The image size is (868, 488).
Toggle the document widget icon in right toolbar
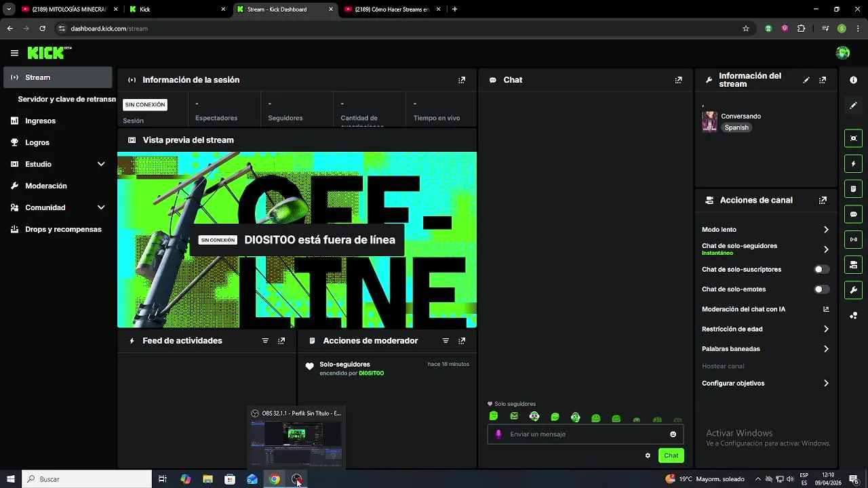coord(854,188)
